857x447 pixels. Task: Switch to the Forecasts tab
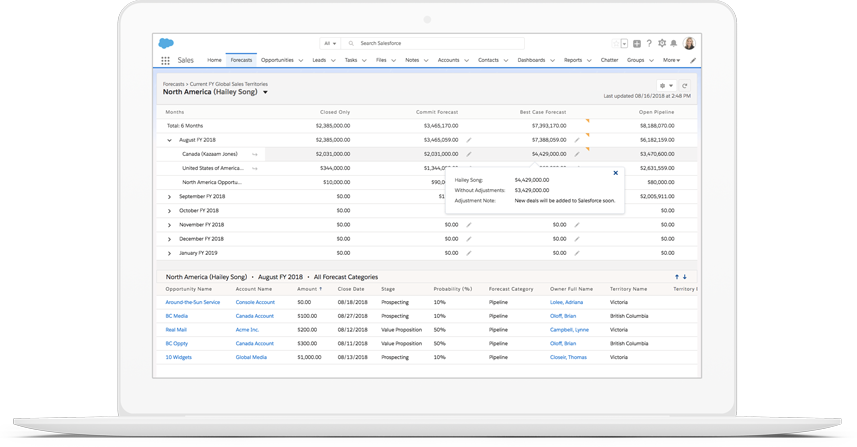click(x=241, y=60)
